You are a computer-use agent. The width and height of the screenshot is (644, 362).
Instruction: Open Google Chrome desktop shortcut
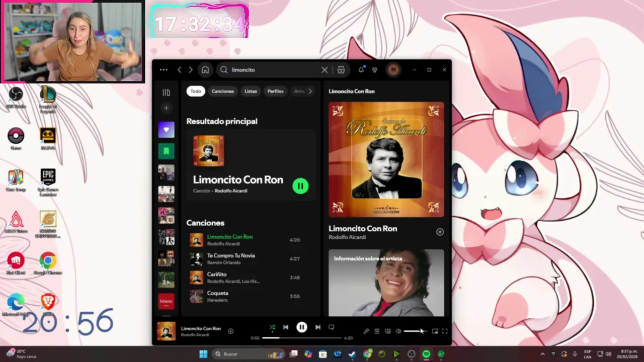tap(48, 263)
